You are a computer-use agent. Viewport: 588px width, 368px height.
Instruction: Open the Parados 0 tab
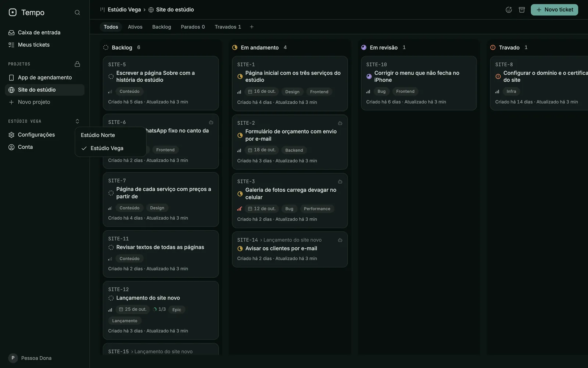(x=193, y=27)
